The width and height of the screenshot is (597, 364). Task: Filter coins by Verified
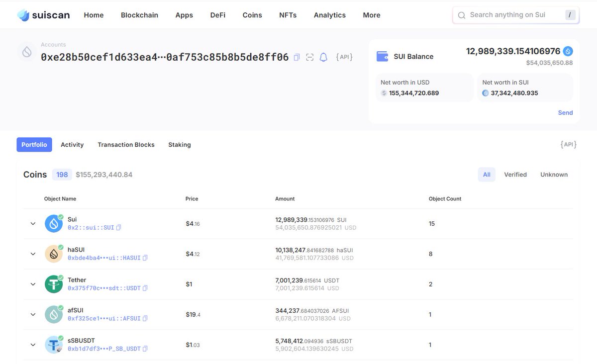click(x=515, y=175)
